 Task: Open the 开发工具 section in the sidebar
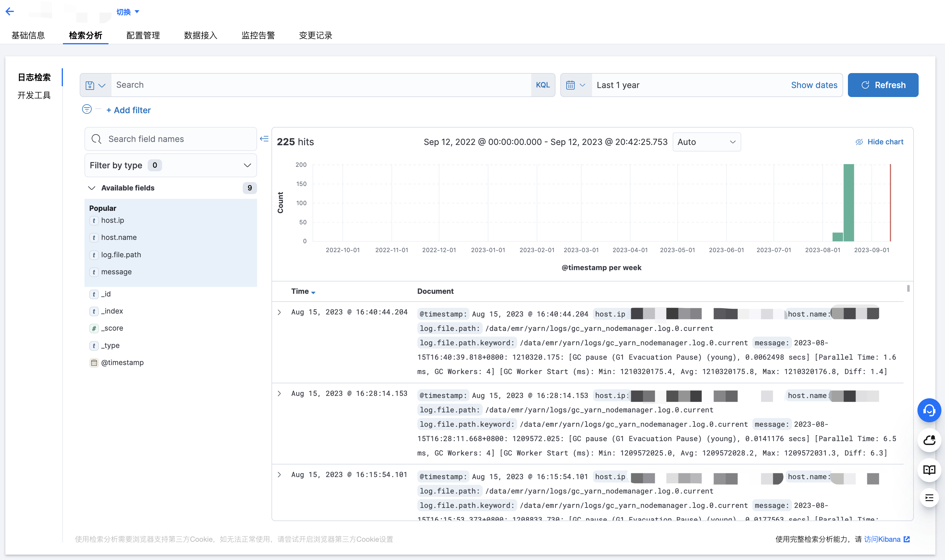34,95
